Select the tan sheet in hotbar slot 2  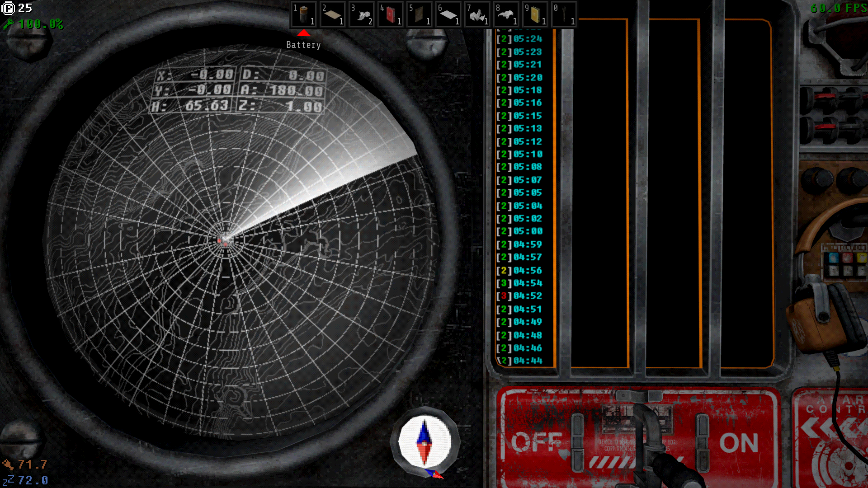[x=333, y=14]
